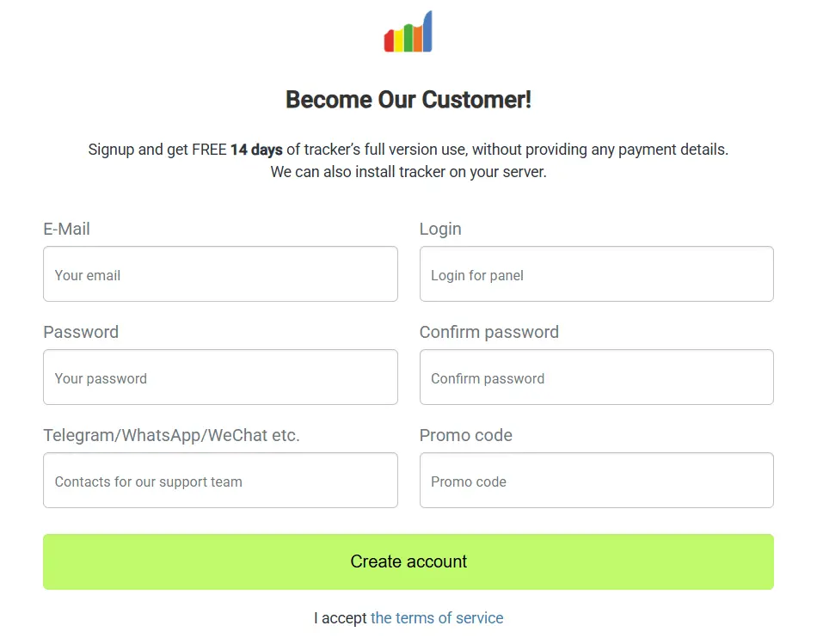The height and width of the screenshot is (644, 817).
Task: Click the Become Our Customer heading
Action: coord(408,99)
